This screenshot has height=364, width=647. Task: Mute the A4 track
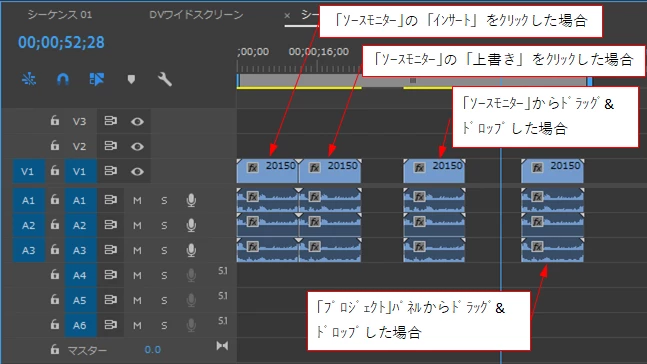click(x=137, y=275)
